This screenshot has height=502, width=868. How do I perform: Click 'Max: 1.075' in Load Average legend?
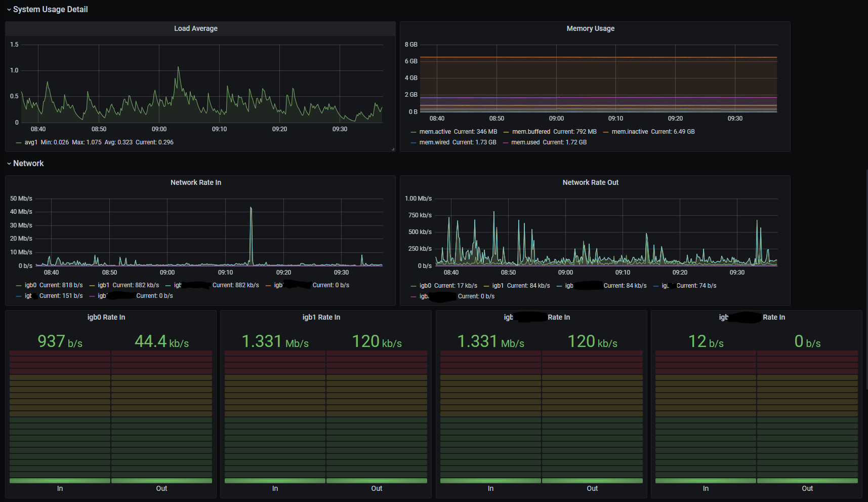[x=87, y=142]
